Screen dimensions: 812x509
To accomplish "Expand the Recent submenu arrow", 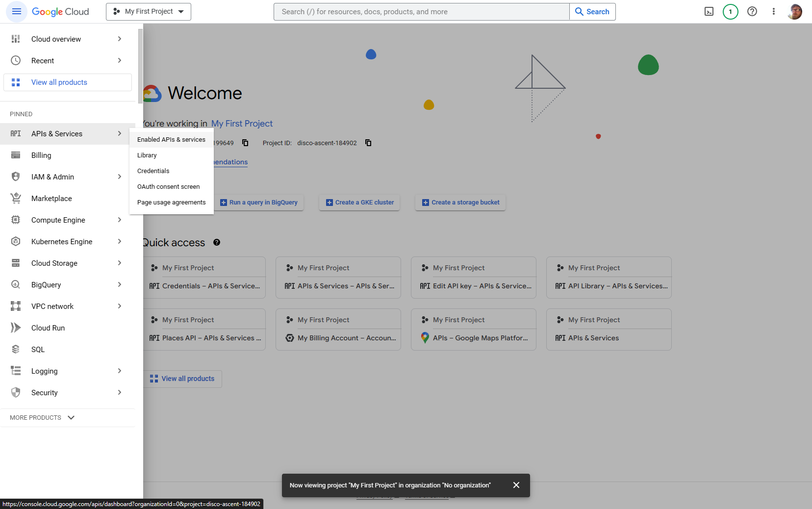I will click(x=120, y=60).
